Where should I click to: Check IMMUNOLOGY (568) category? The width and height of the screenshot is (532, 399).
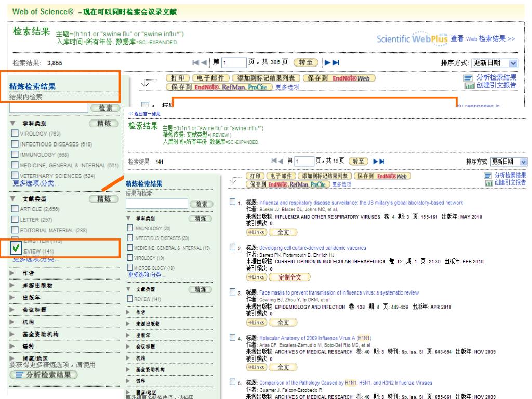15,154
